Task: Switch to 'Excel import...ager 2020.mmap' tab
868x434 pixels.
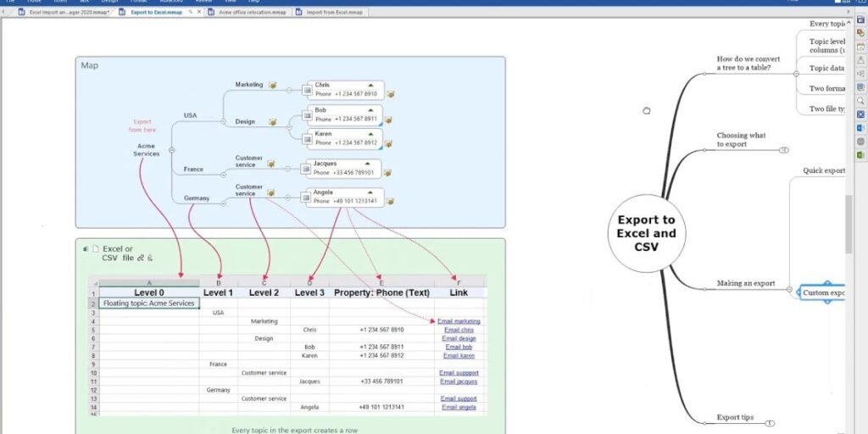Action: pos(64,12)
